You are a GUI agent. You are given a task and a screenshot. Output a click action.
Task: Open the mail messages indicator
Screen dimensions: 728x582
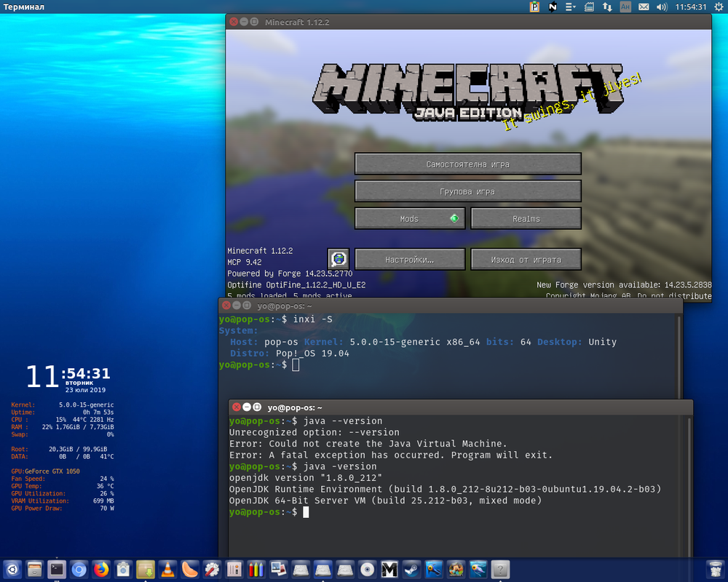point(644,7)
